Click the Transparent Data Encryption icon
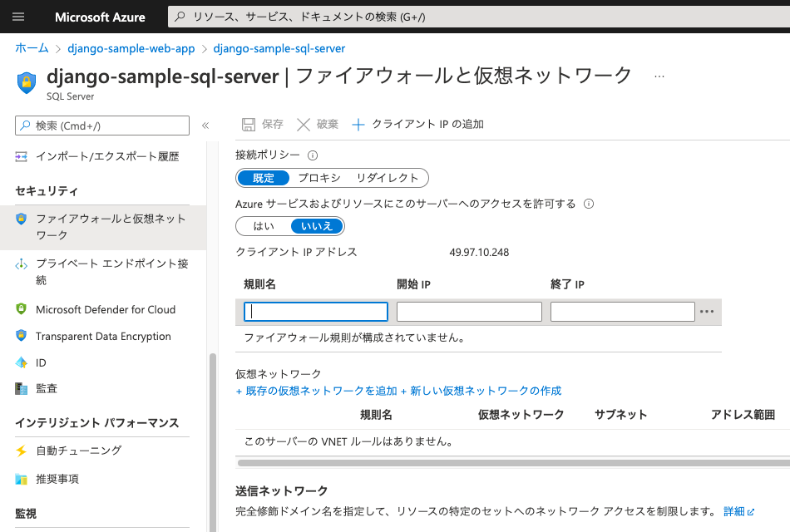Viewport: 790px width, 532px height. pos(21,336)
